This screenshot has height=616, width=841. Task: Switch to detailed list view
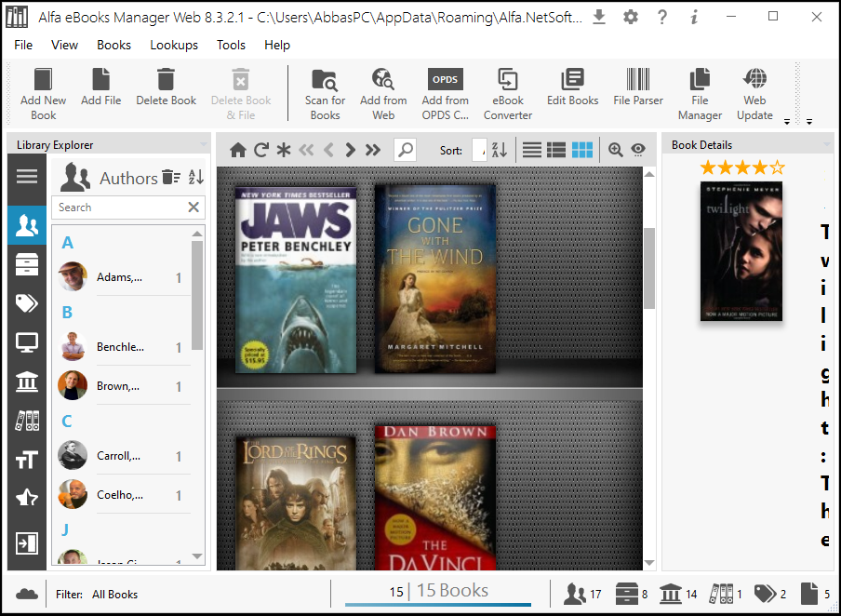(556, 150)
